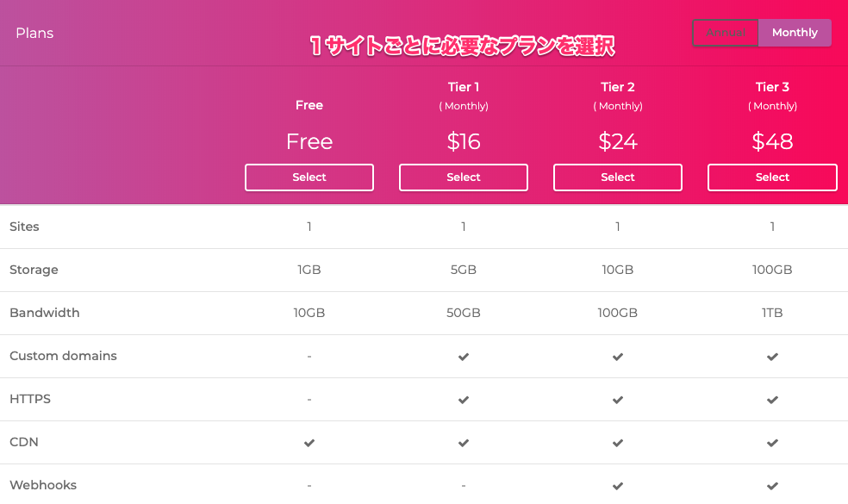Select the Tier 2 plan
This screenshot has width=848, height=504.
click(x=618, y=177)
